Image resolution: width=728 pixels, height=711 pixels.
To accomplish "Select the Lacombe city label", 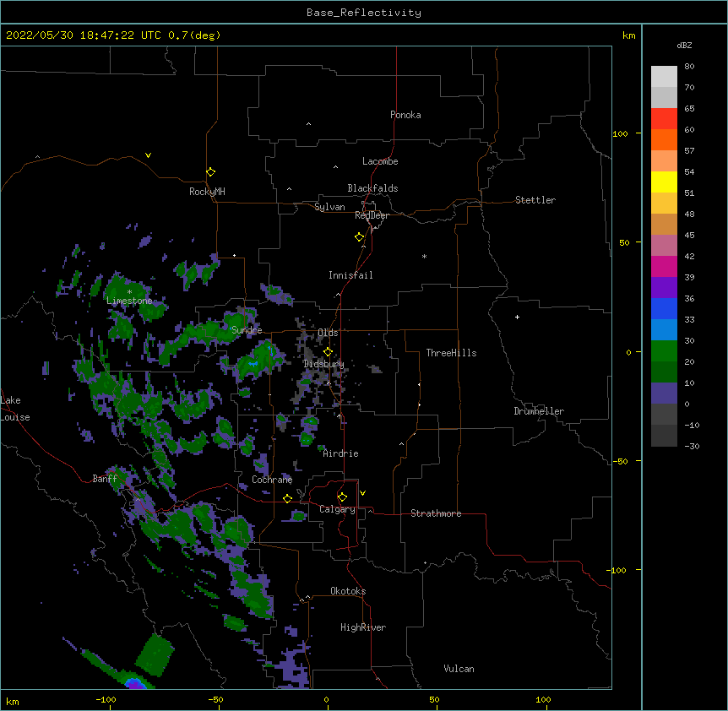I will pos(380,161).
